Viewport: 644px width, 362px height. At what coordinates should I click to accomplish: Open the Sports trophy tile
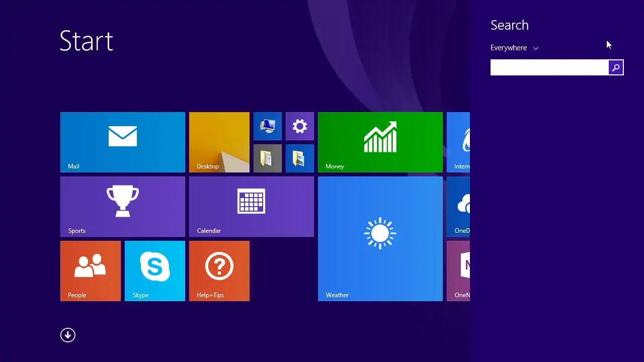123,207
